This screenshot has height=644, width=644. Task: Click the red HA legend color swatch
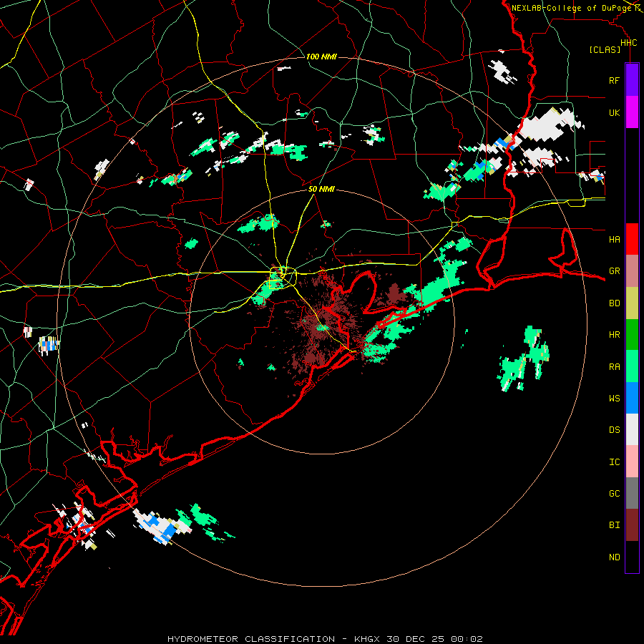632,239
